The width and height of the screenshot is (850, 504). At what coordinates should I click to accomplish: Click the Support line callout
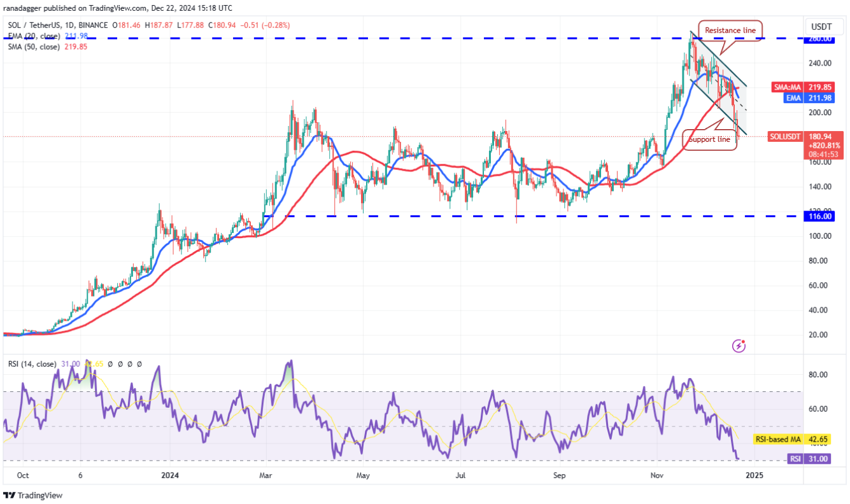coord(710,139)
